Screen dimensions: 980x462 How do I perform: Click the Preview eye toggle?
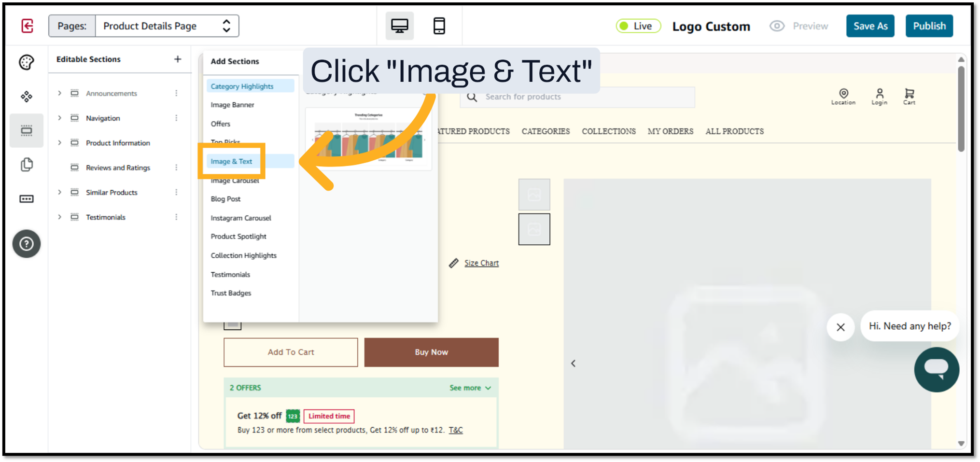tap(799, 26)
